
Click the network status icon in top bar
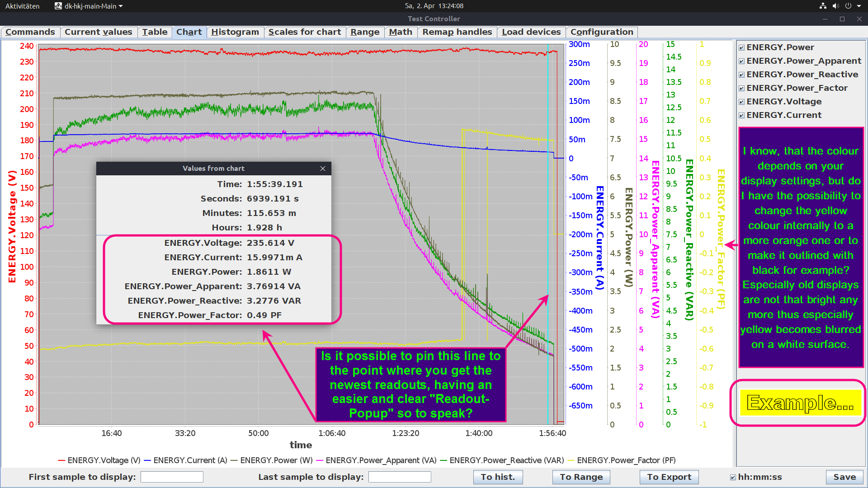pos(823,6)
